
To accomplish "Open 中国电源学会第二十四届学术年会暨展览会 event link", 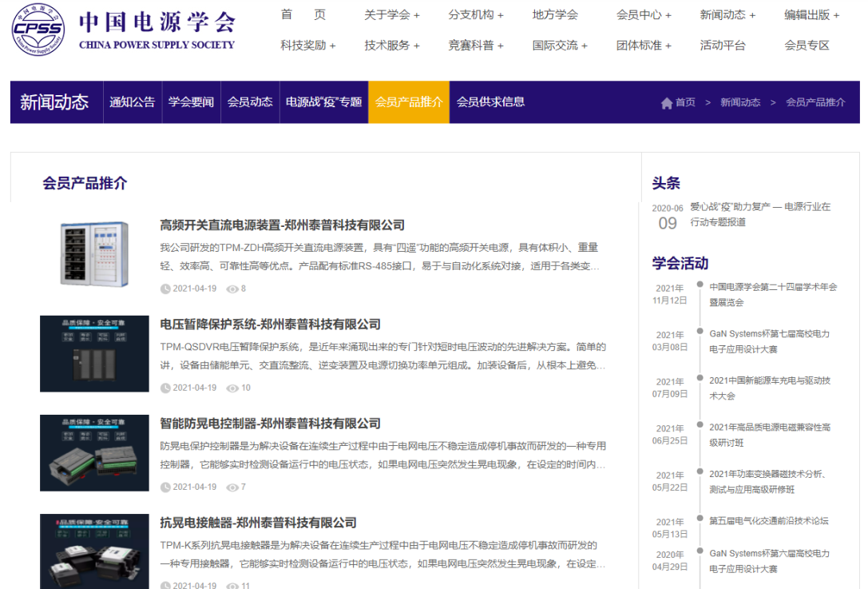I will 773,295.
